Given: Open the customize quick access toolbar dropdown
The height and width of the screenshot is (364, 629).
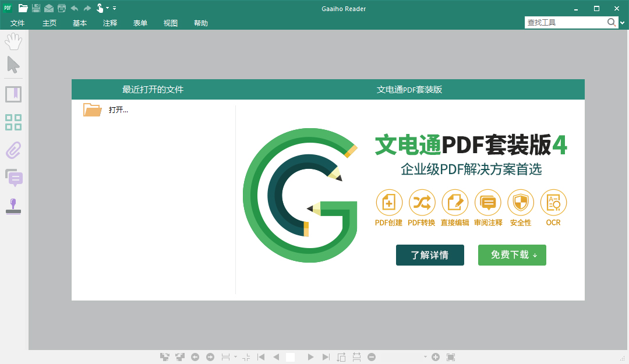Looking at the screenshot, I should (114, 8).
